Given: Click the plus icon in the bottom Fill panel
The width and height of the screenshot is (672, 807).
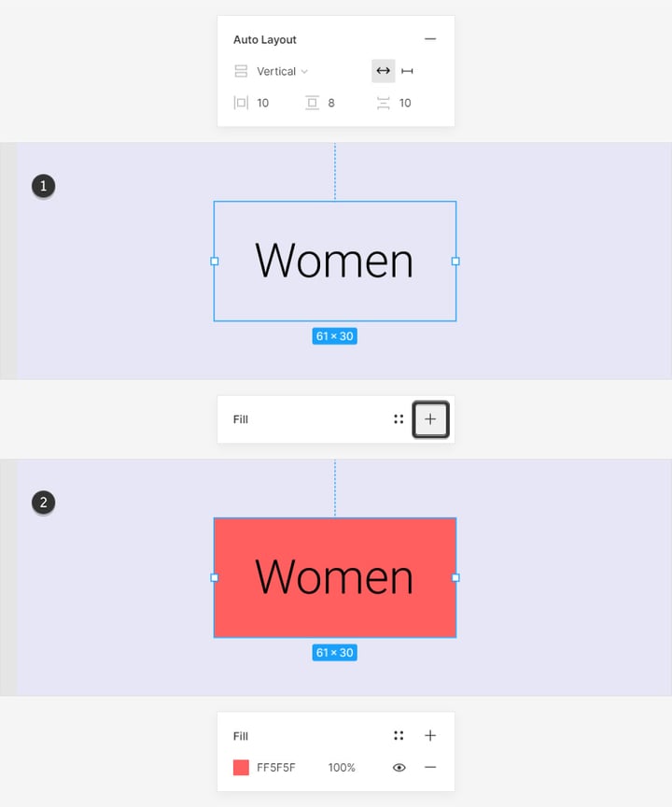Looking at the screenshot, I should point(430,735).
